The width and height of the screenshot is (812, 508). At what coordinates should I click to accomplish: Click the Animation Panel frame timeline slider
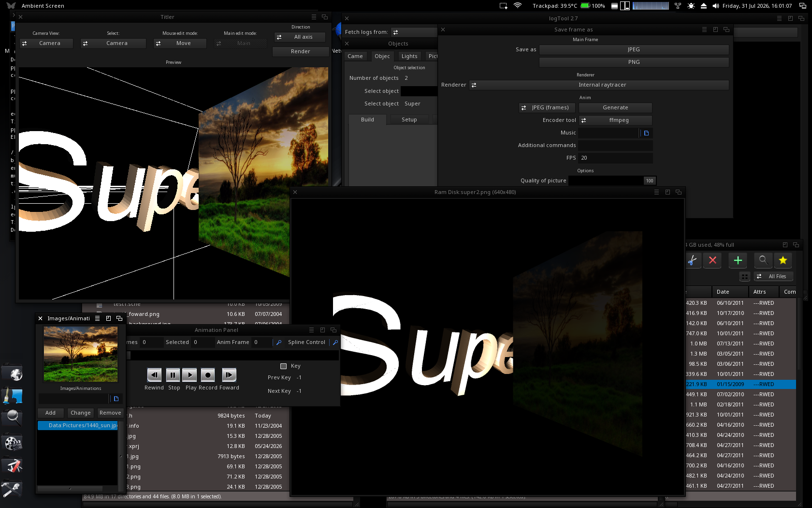[x=232, y=355]
